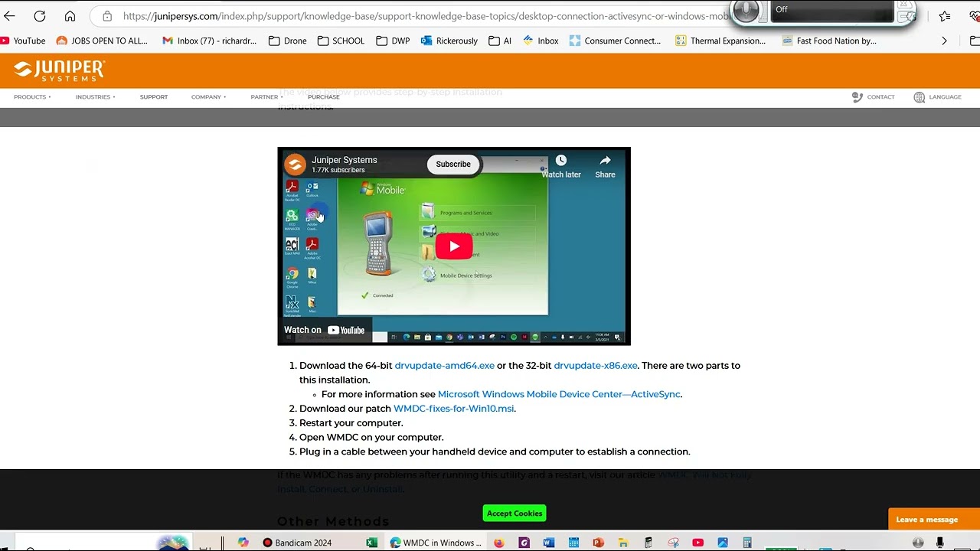
Task: Click the Contact headset icon
Action: [857, 97]
